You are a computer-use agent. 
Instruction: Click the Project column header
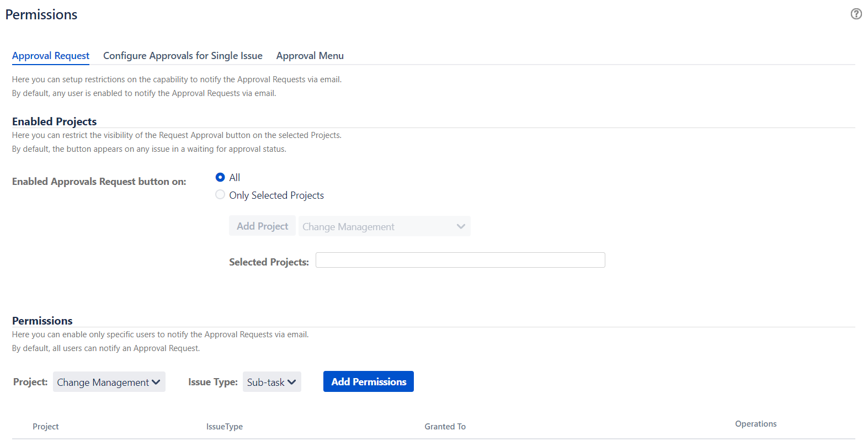coord(45,427)
